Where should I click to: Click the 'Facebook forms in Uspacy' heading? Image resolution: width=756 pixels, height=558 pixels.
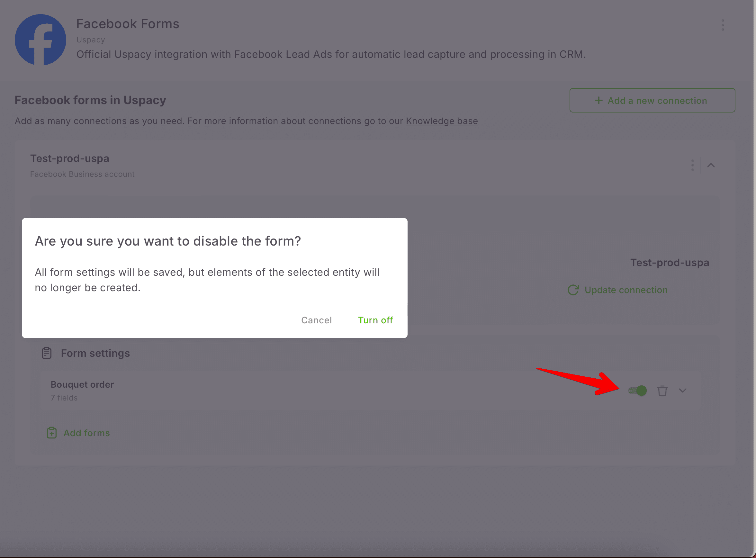coord(90,100)
